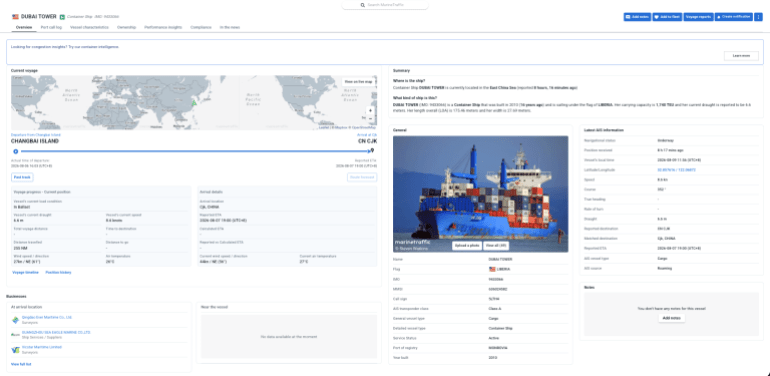Click View all photos button on ship image

coord(496,246)
